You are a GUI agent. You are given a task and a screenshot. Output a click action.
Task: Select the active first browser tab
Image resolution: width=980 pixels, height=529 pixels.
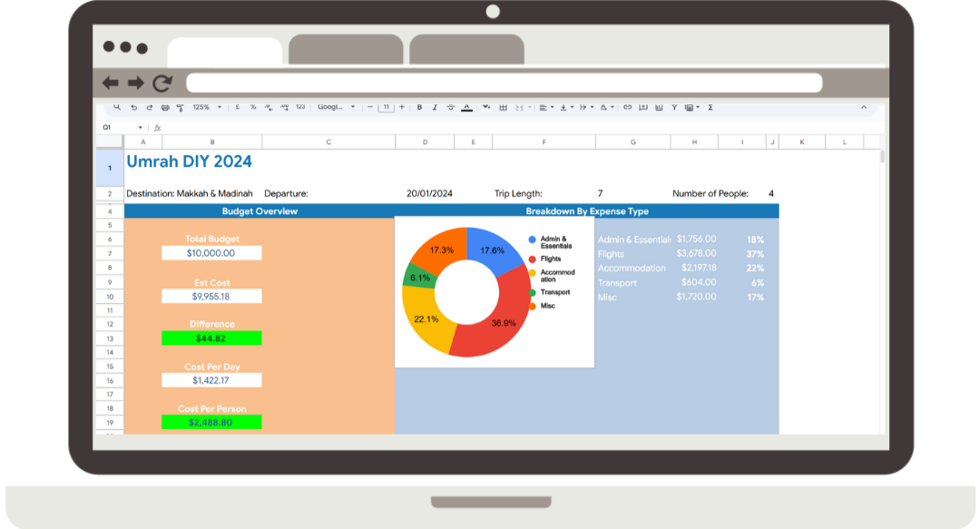[225, 51]
